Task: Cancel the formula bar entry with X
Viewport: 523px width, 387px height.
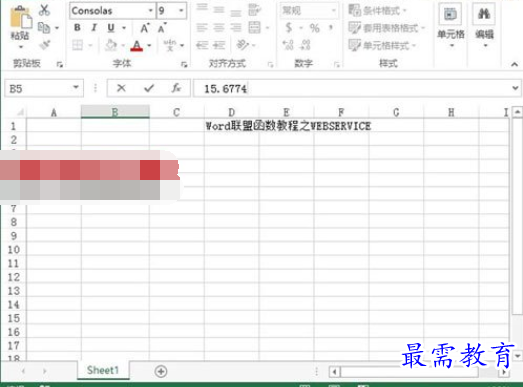Action: click(x=121, y=88)
